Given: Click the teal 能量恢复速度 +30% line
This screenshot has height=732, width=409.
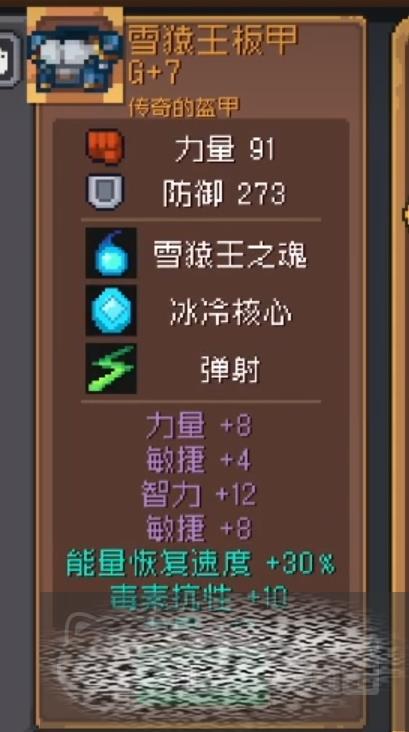Looking at the screenshot, I should pyautogui.click(x=201, y=564).
